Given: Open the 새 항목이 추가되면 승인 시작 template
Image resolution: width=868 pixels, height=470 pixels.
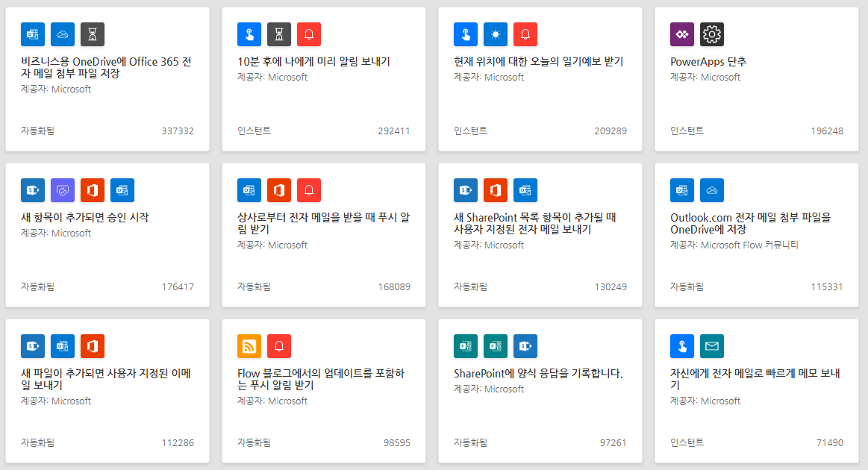Looking at the screenshot, I should [x=84, y=218].
